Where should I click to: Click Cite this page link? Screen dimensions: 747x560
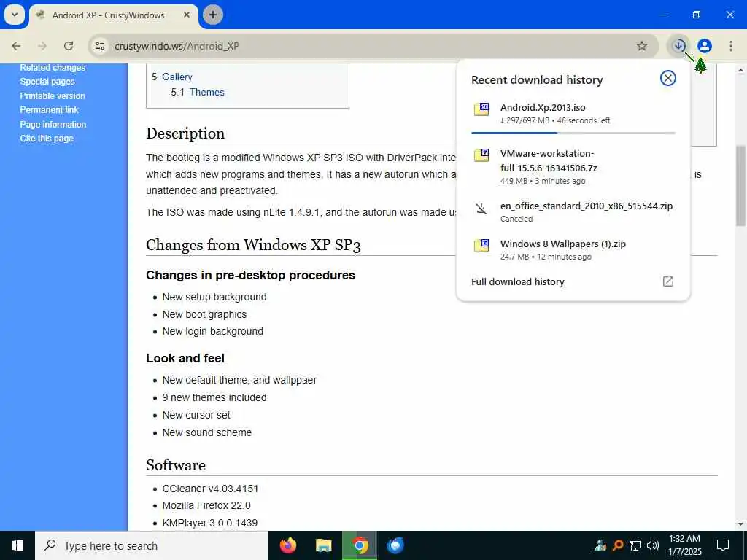(47, 139)
